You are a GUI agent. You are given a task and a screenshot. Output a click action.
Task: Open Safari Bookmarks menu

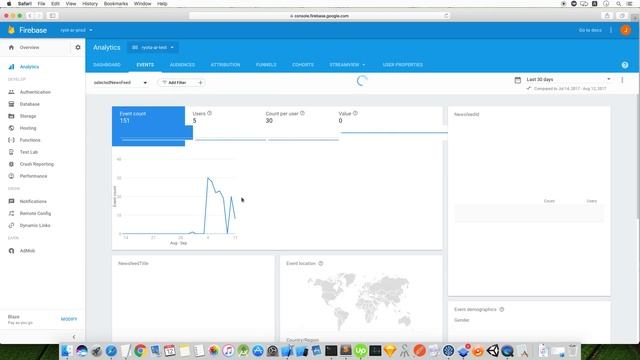[116, 4]
